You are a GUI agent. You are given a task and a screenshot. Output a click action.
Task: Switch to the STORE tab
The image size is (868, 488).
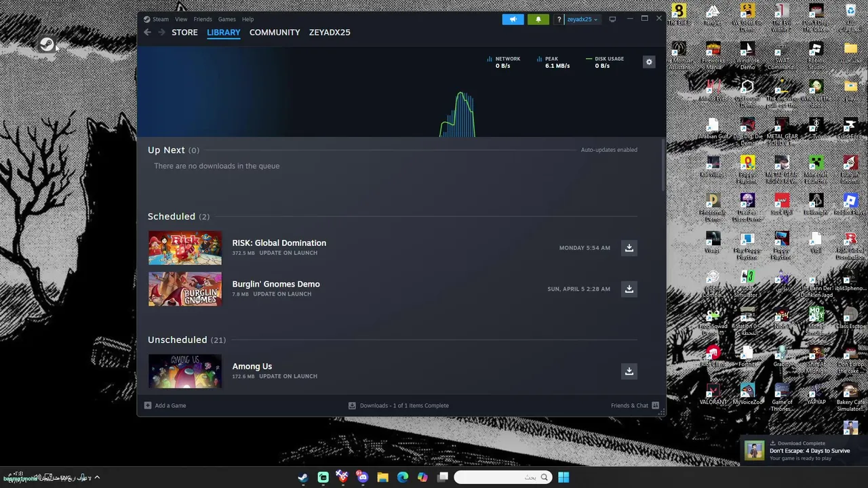click(x=184, y=32)
